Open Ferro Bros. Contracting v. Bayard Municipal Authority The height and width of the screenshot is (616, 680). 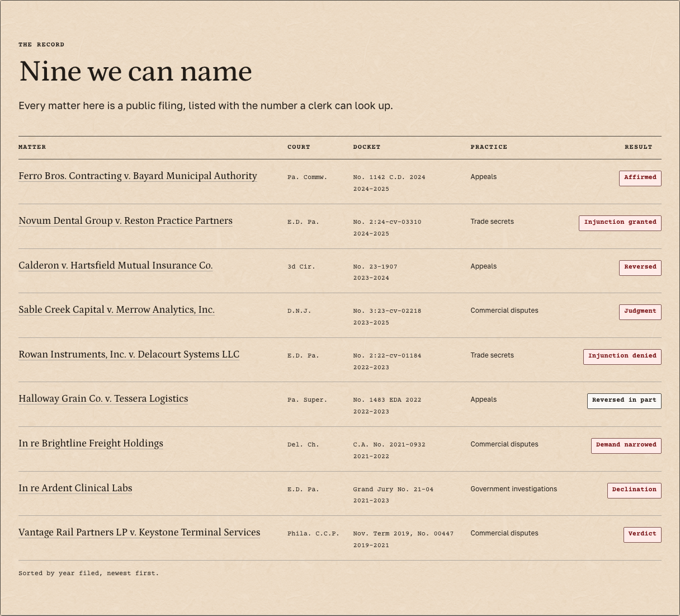[138, 176]
